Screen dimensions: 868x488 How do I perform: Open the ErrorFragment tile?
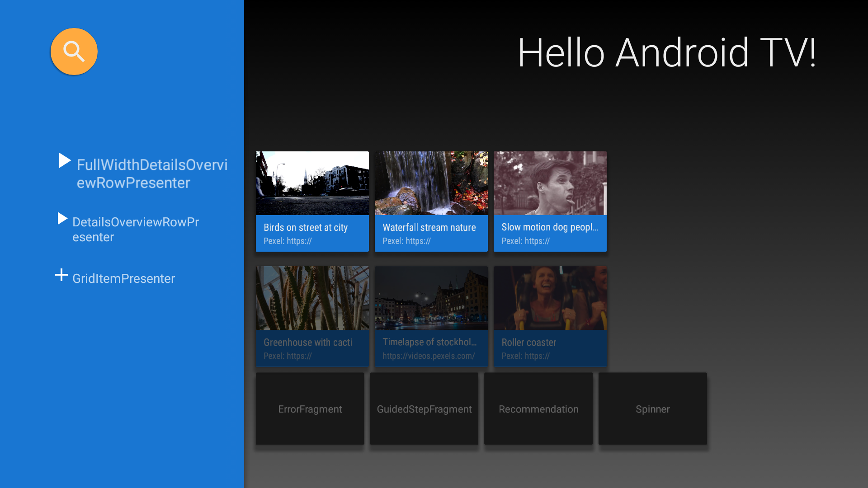tap(310, 409)
